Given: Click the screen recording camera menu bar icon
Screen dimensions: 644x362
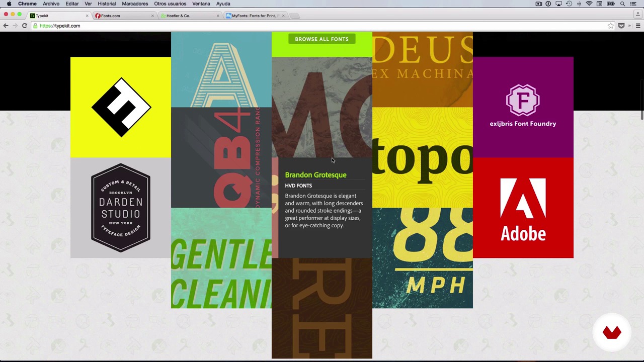Looking at the screenshot, I should point(538,4).
